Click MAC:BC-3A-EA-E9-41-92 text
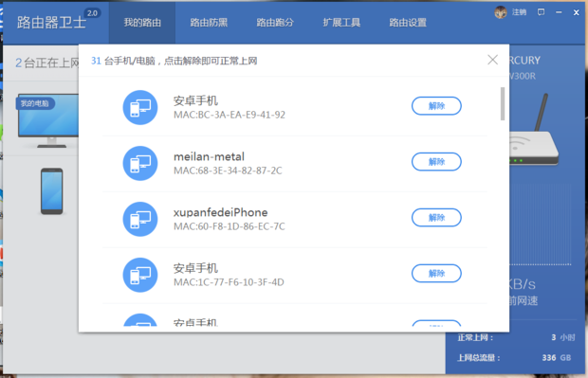The image size is (588, 378). pos(230,115)
